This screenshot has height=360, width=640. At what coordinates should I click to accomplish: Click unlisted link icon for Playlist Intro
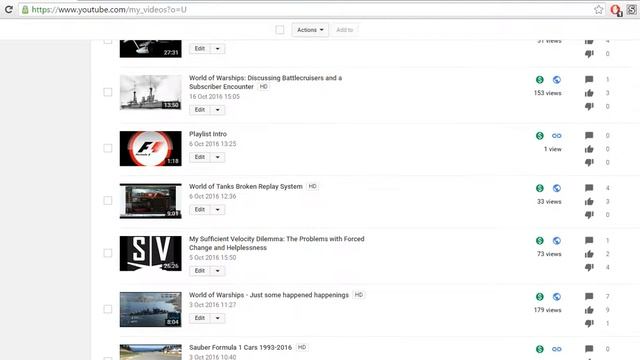click(557, 136)
